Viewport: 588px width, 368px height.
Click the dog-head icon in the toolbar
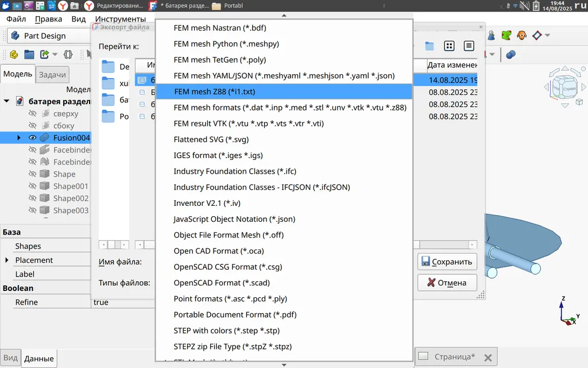coord(521,36)
